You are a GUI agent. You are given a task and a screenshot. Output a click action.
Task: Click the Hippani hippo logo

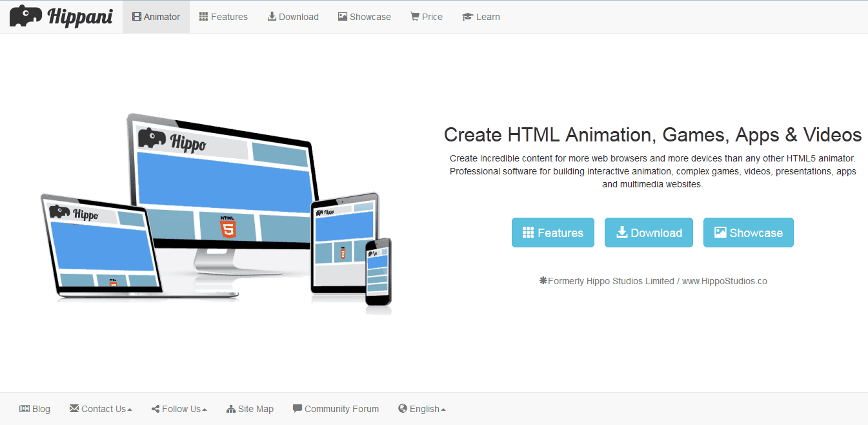(x=62, y=16)
